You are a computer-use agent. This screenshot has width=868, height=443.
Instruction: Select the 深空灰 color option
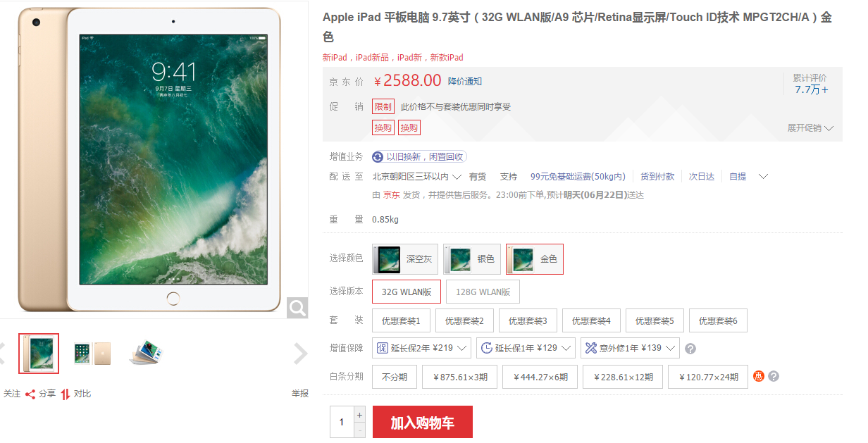point(405,259)
